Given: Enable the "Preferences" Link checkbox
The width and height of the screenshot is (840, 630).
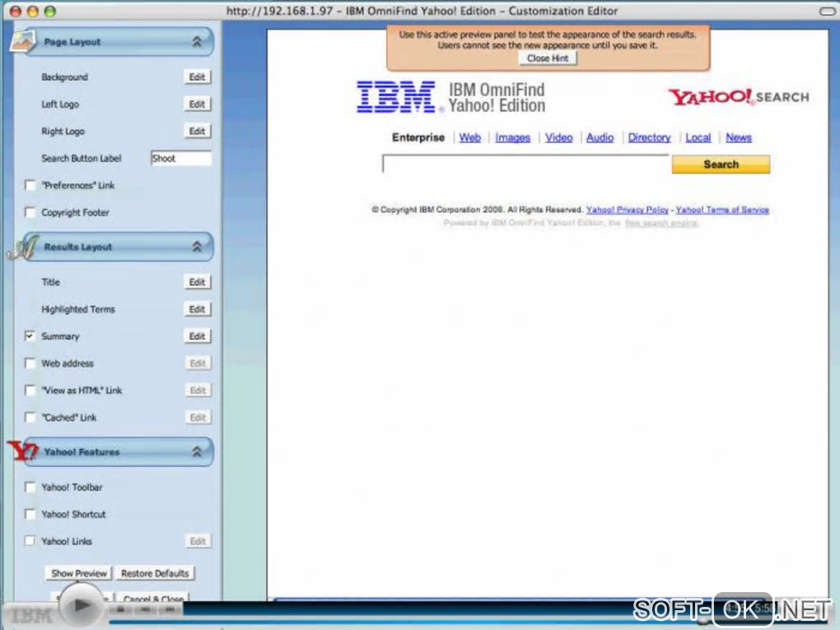Looking at the screenshot, I should coord(30,185).
